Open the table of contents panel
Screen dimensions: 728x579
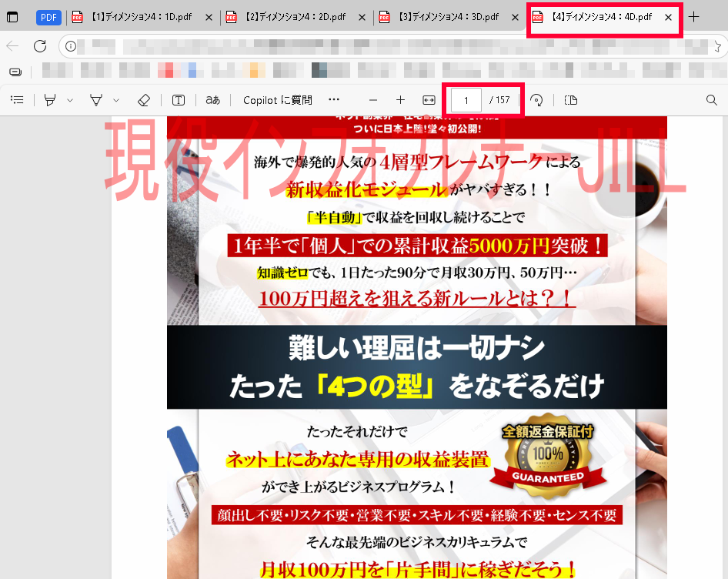pyautogui.click(x=17, y=100)
